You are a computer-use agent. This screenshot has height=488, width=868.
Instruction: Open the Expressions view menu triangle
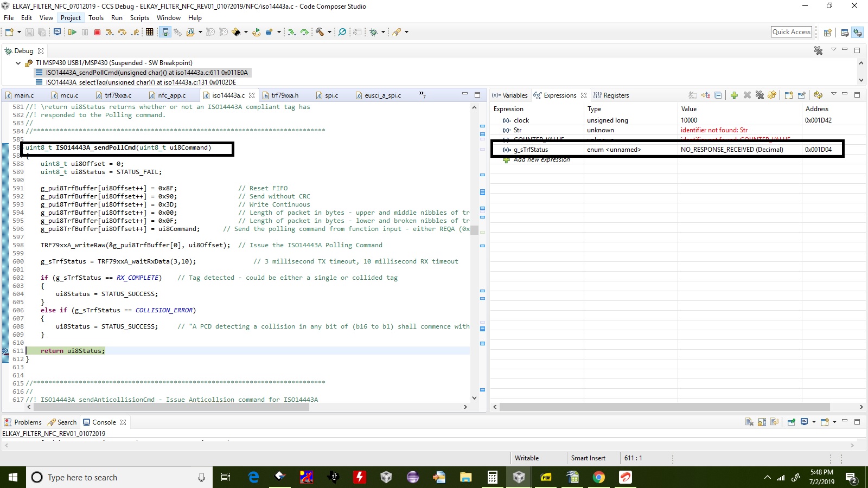pos(834,94)
